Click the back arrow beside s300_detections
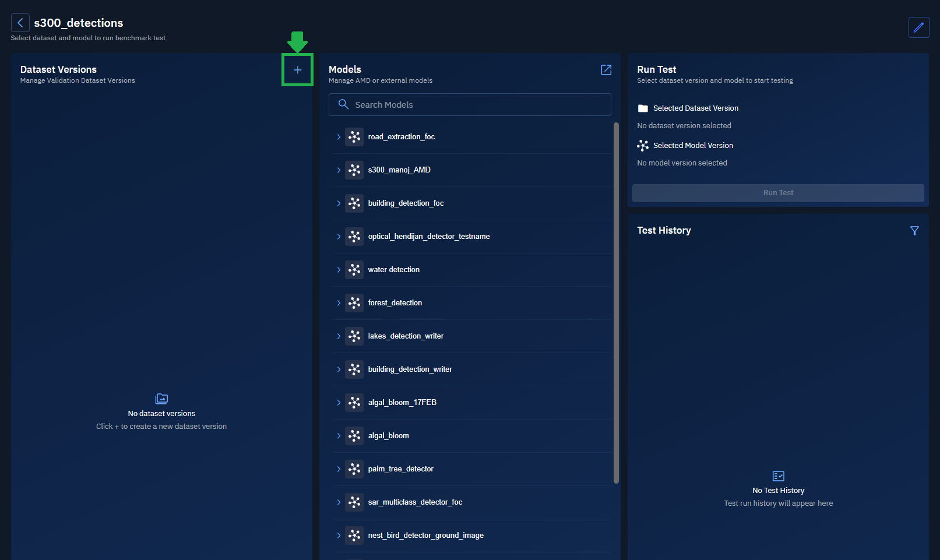The height and width of the screenshot is (560, 940). click(20, 23)
